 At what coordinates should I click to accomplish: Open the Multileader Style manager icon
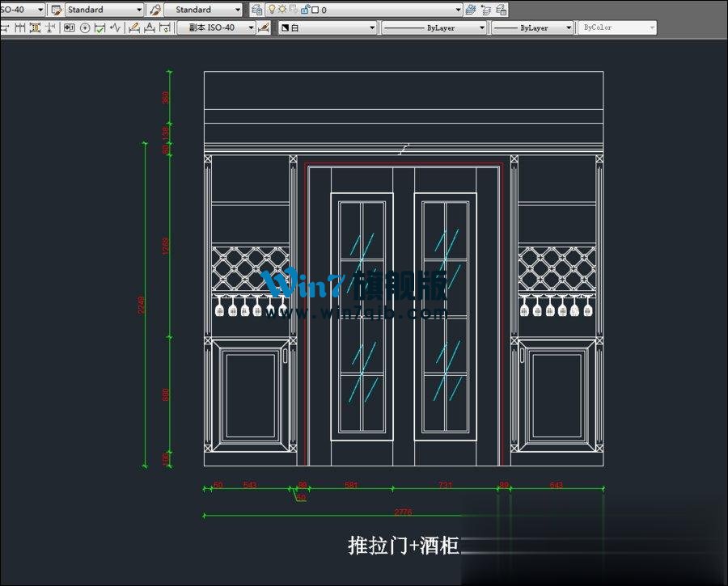click(155, 10)
